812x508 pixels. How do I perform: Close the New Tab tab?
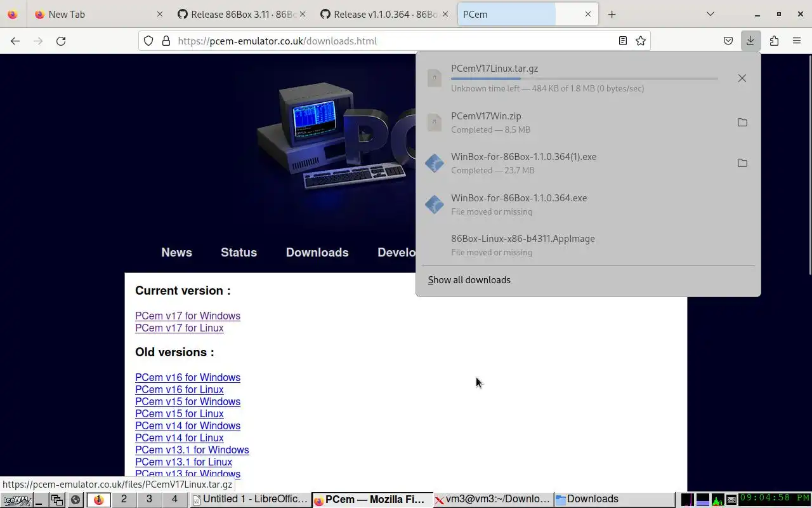(159, 14)
